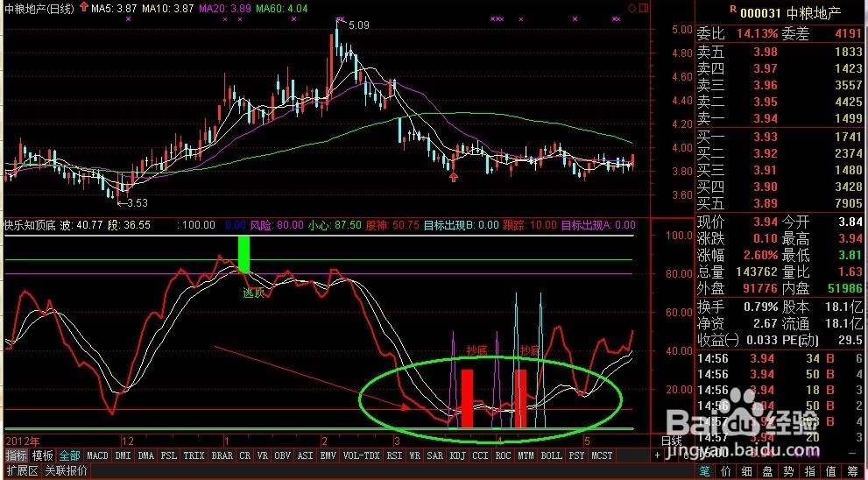Image resolution: width=868 pixels, height=480 pixels.
Task: Click the split-window square icon above the chart
Action: 643,8
